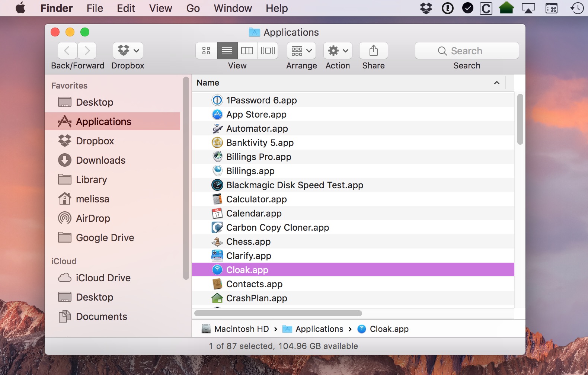Open the Go menu
Viewport: 588px width, 375px height.
[193, 8]
